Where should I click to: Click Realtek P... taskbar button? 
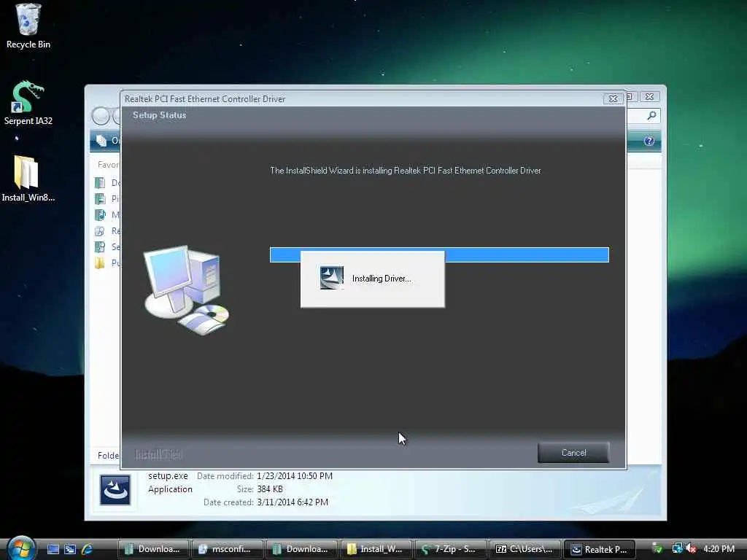(600, 549)
